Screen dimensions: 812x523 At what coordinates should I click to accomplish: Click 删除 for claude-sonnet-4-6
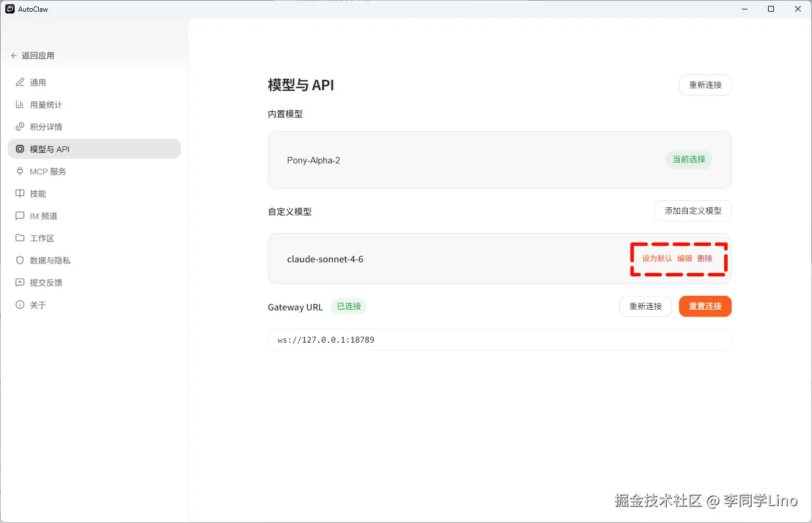pos(705,258)
